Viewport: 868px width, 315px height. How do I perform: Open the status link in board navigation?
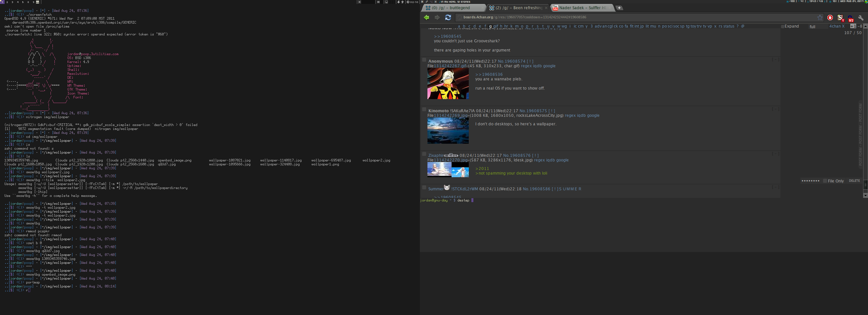point(729,26)
